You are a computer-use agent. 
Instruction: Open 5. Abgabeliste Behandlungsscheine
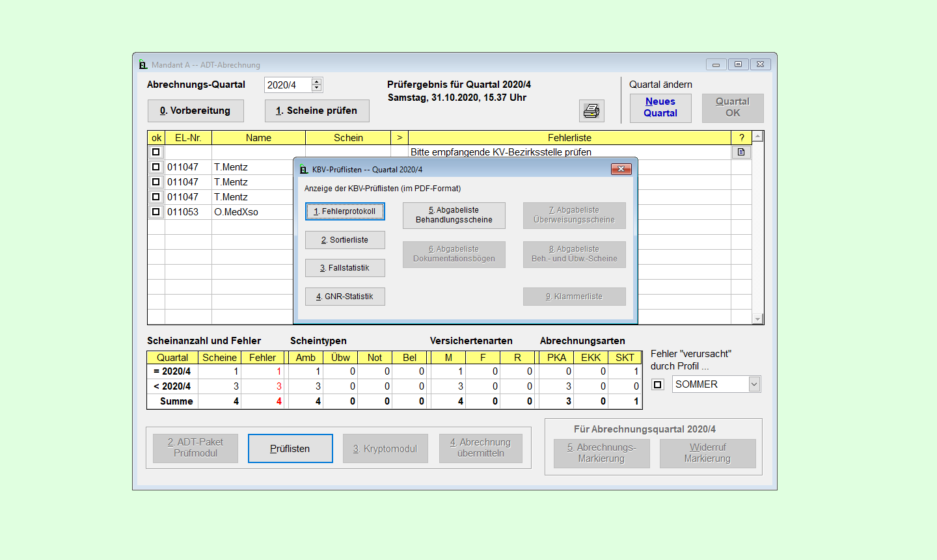[x=454, y=215]
